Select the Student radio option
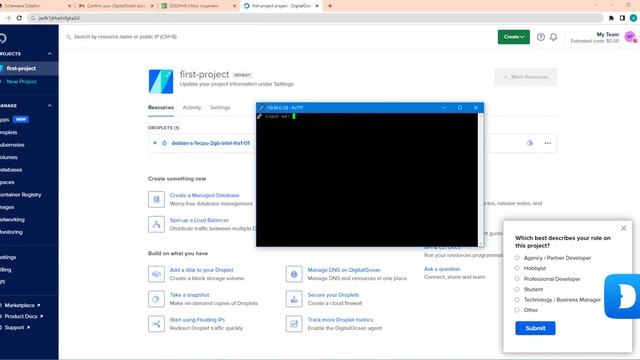Image resolution: width=640 pixels, height=360 pixels. (517, 289)
